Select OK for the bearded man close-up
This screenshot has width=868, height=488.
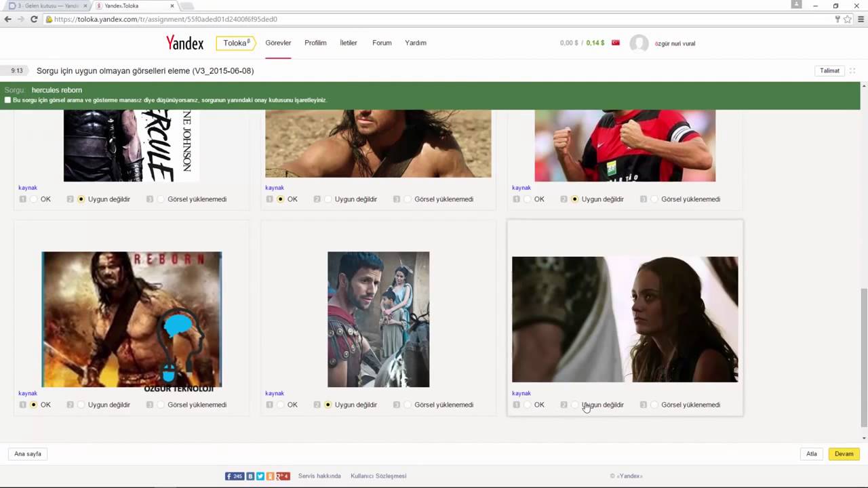280,199
